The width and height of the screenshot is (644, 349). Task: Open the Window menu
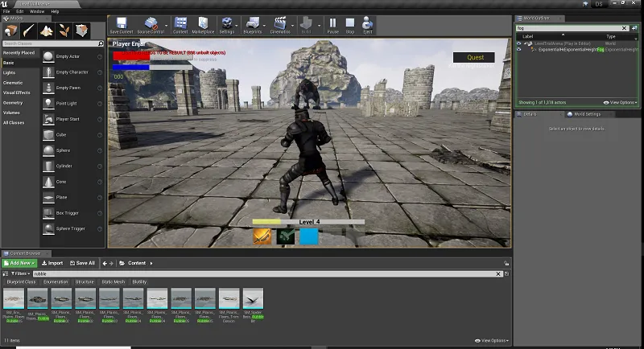pyautogui.click(x=37, y=11)
